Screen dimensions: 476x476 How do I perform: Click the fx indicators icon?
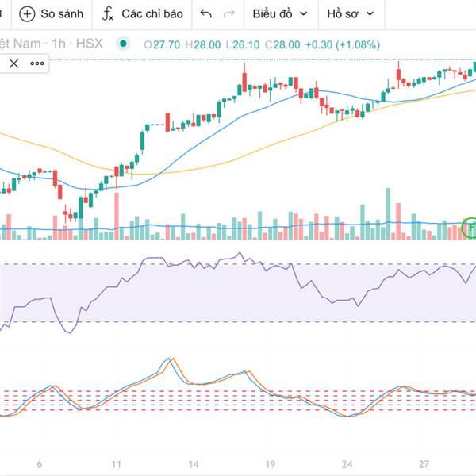coord(108,14)
